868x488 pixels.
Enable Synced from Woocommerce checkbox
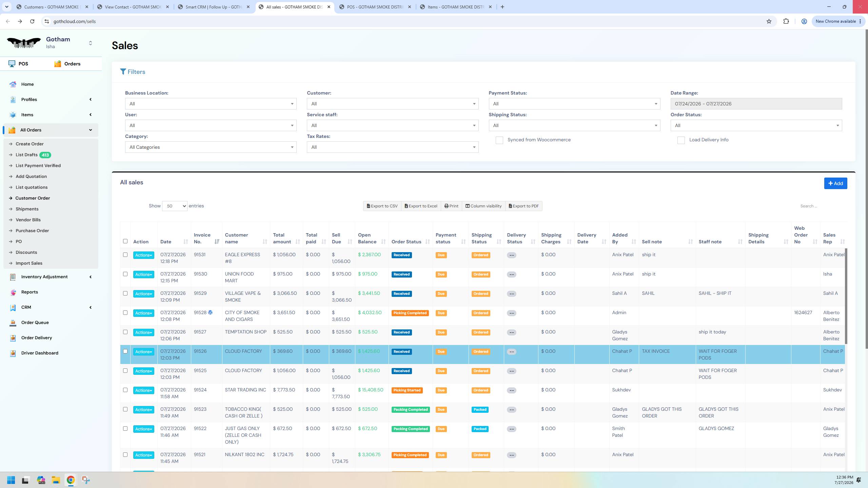tap(499, 140)
